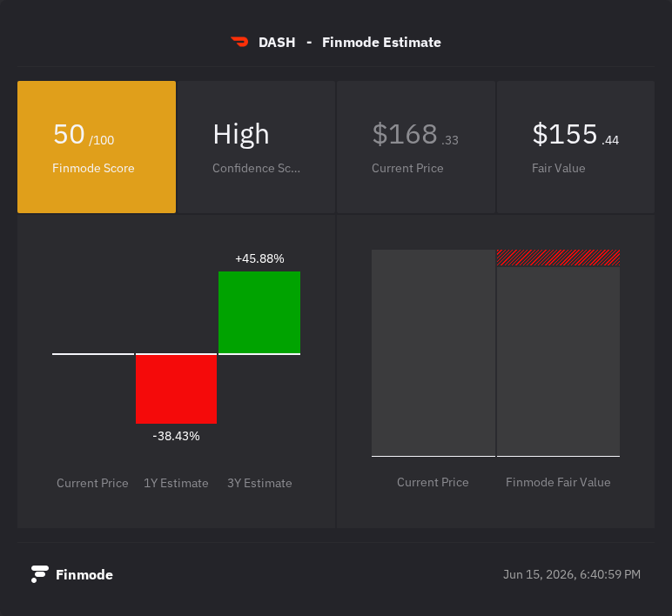672x616 pixels.
Task: Click the DoorDash logo icon in header
Action: 239,42
